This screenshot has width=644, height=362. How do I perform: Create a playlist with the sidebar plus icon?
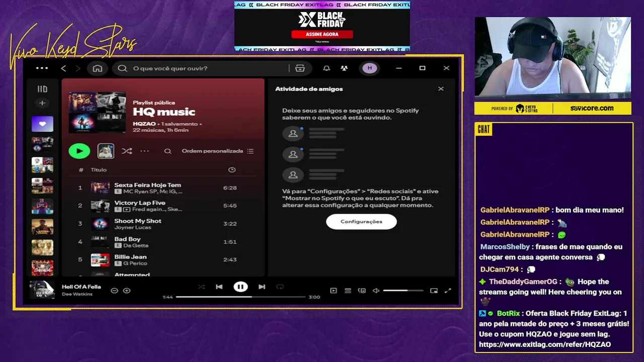click(42, 103)
